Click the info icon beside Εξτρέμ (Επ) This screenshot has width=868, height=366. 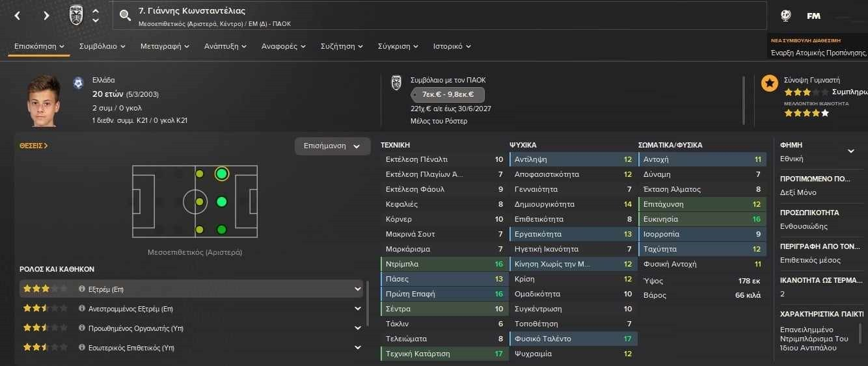82,289
